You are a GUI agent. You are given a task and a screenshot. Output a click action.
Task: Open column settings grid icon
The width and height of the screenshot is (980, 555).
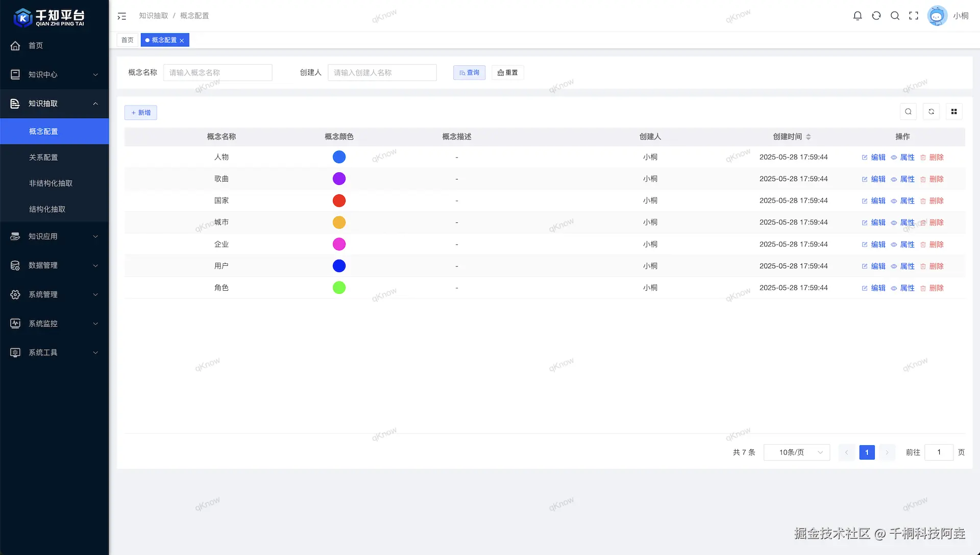click(x=954, y=112)
